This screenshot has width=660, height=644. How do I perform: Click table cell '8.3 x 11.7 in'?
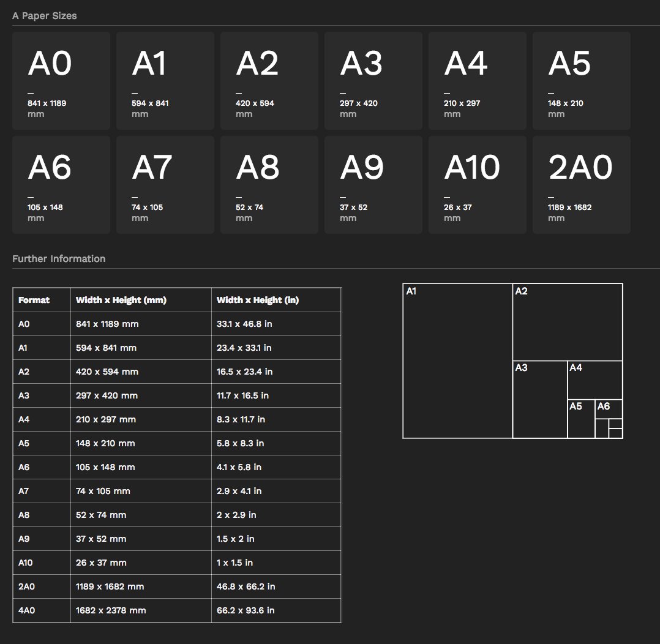pyautogui.click(x=276, y=419)
